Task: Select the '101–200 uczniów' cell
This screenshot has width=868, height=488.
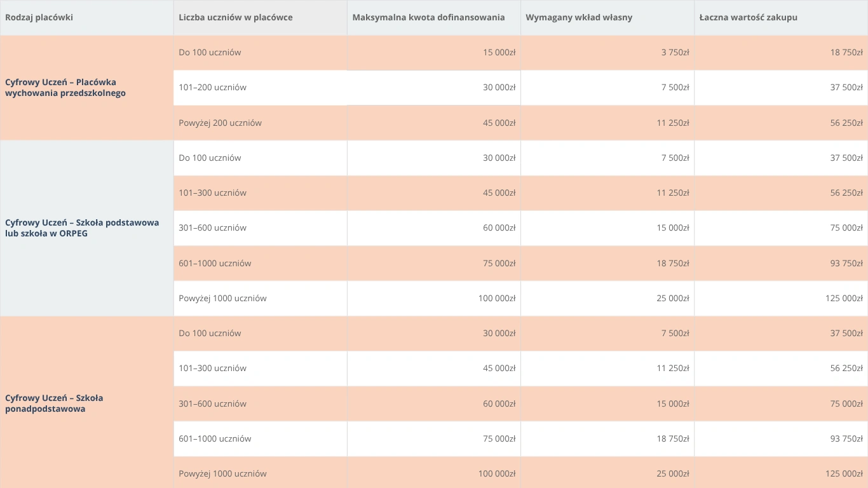Action: pyautogui.click(x=261, y=88)
